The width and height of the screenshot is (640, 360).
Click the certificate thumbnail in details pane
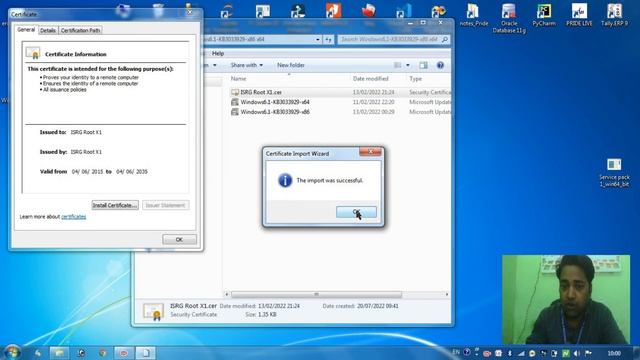(x=153, y=311)
